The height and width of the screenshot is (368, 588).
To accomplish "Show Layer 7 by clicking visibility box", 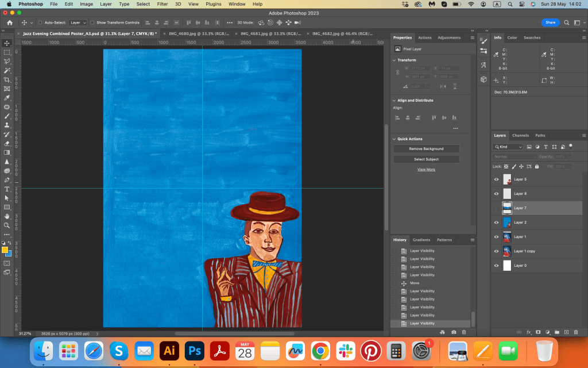I will pos(497,208).
